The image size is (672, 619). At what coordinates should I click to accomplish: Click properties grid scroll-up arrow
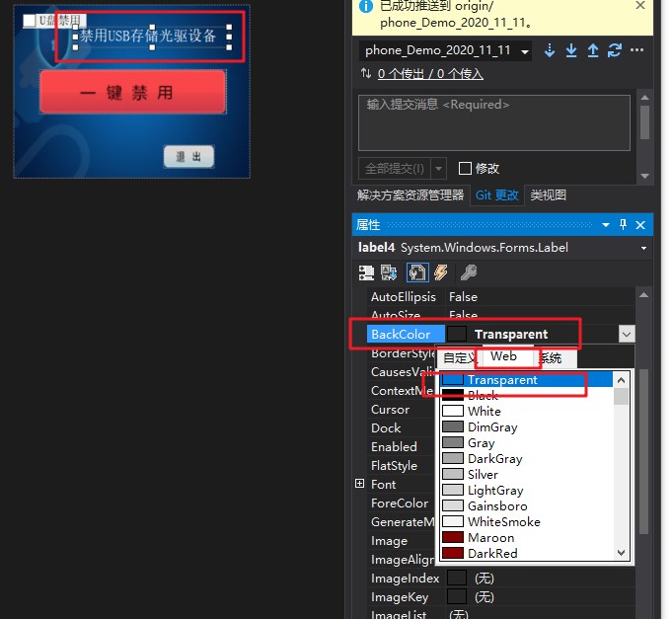pos(643,295)
